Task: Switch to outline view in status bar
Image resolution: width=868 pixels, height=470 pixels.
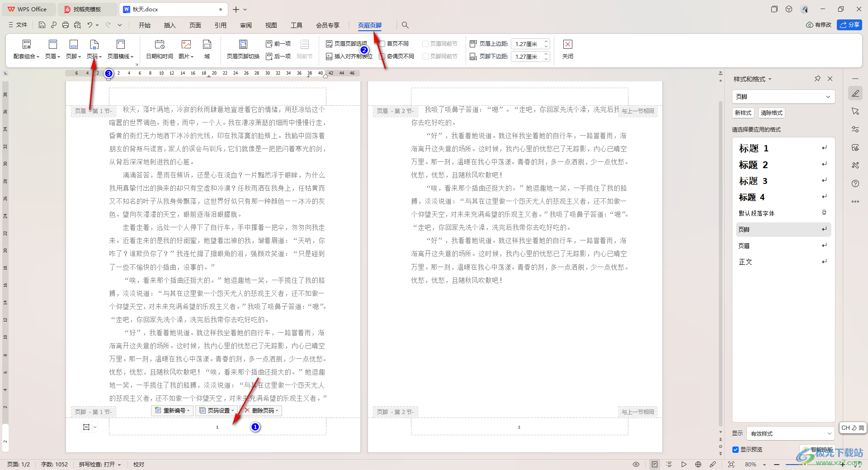Action: [669, 465]
